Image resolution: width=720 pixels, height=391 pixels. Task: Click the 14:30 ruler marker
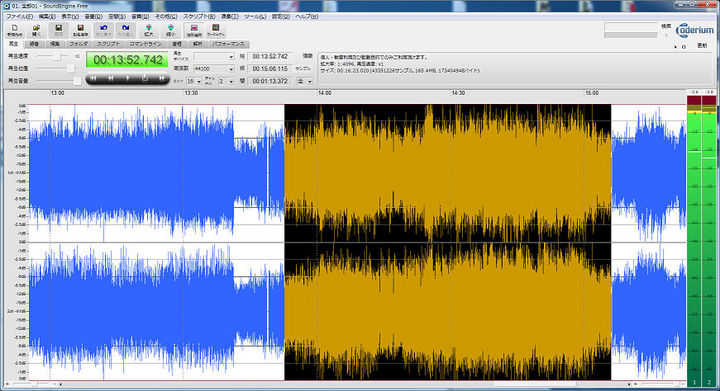click(458, 93)
